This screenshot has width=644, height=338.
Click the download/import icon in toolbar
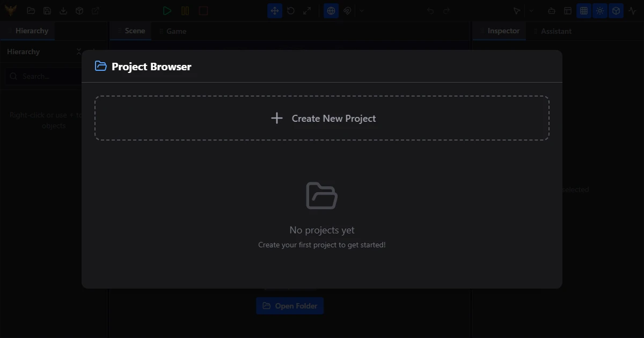(x=63, y=11)
